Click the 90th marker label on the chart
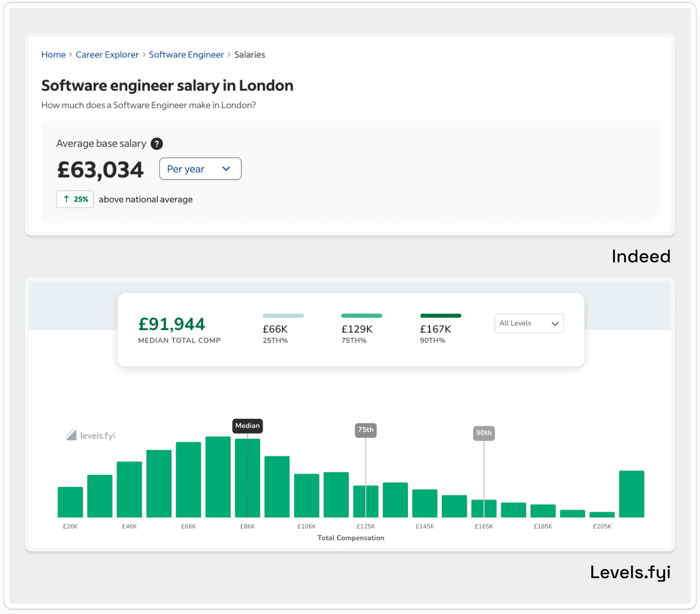The height and width of the screenshot is (614, 700). coord(484,433)
